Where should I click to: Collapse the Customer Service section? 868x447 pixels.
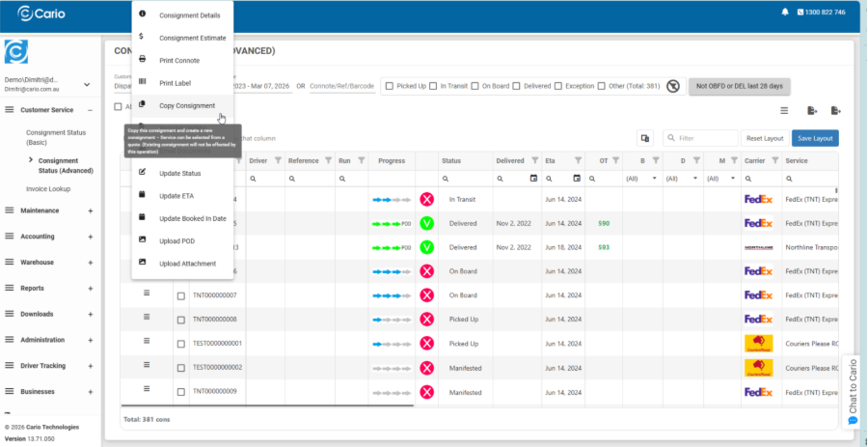90,110
